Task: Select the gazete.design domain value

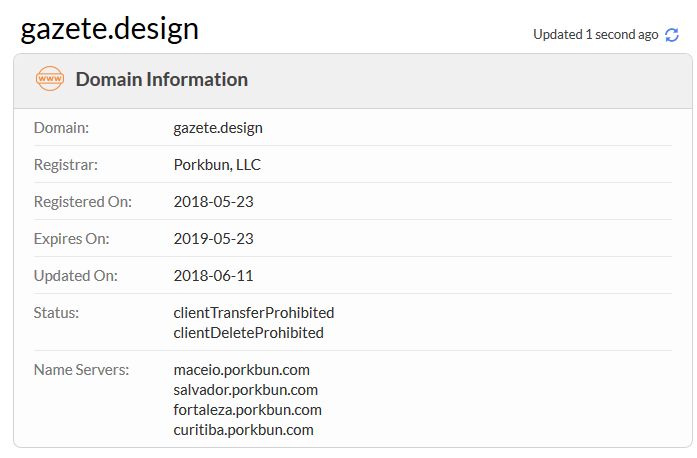Action: click(x=218, y=128)
